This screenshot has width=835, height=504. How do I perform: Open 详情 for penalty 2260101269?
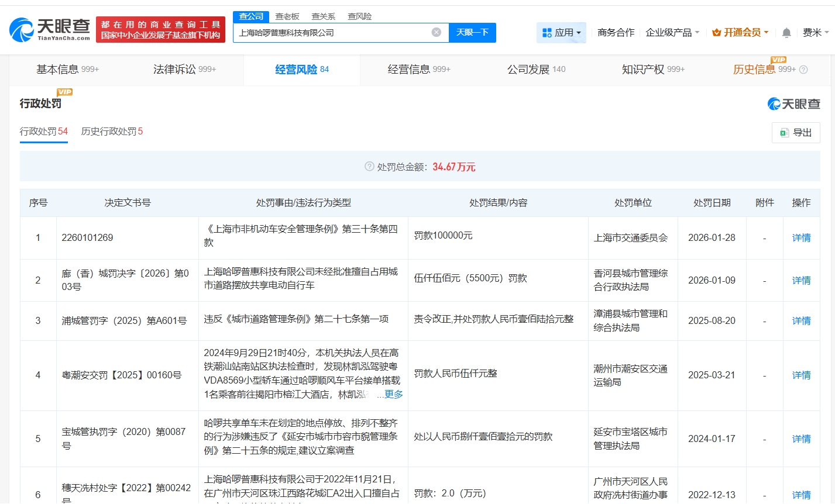pos(801,238)
